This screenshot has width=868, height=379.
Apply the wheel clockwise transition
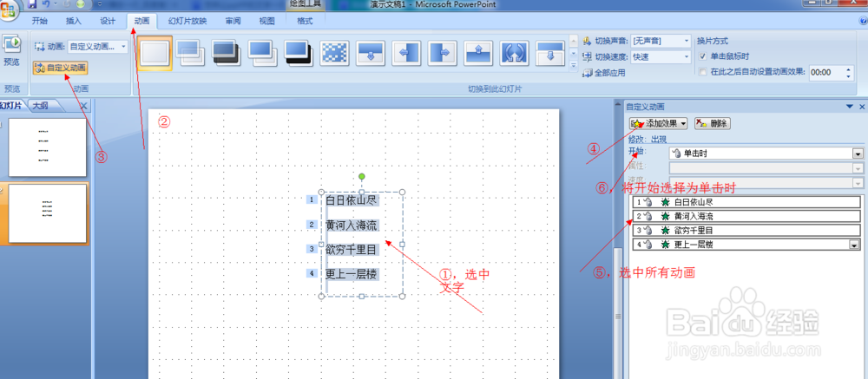[514, 53]
